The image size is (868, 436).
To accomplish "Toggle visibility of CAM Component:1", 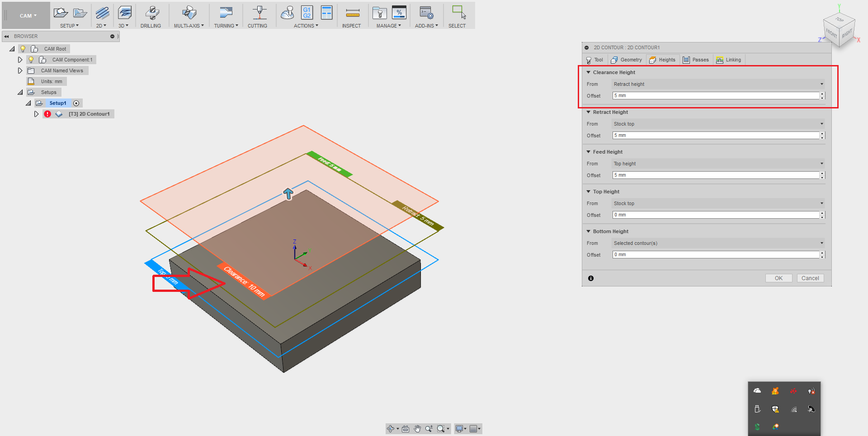I will click(x=31, y=59).
